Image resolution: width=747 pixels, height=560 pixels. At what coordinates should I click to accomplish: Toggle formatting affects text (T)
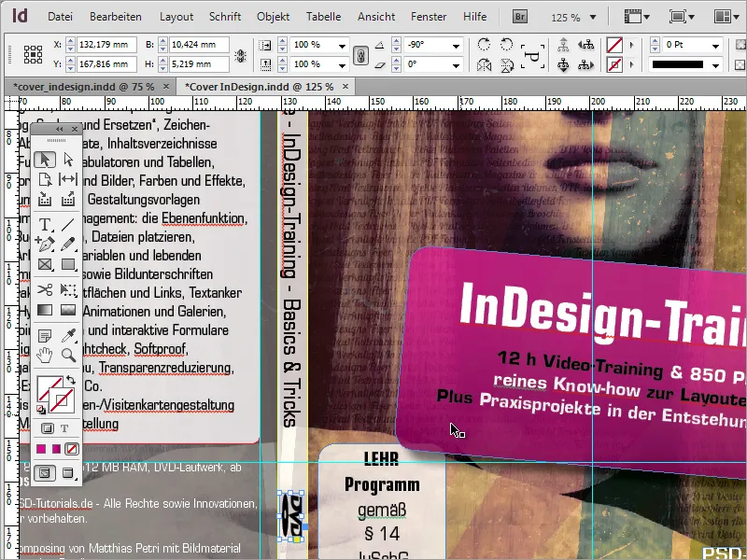tap(64, 428)
